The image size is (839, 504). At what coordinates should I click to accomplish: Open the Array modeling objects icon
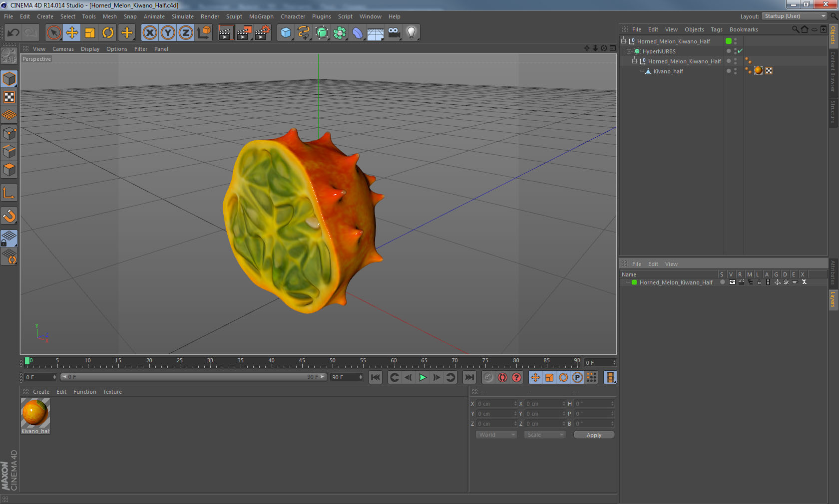(x=340, y=33)
